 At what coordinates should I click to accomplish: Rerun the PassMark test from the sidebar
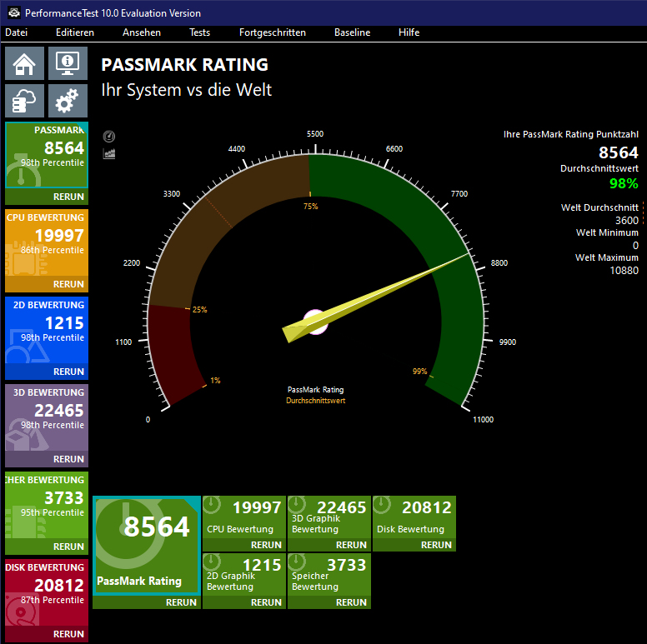pyautogui.click(x=68, y=197)
